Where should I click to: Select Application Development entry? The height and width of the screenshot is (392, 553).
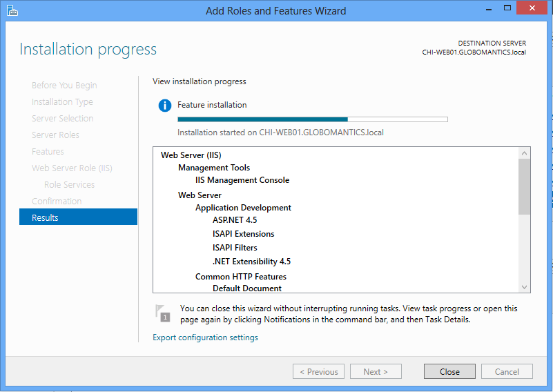(x=243, y=208)
